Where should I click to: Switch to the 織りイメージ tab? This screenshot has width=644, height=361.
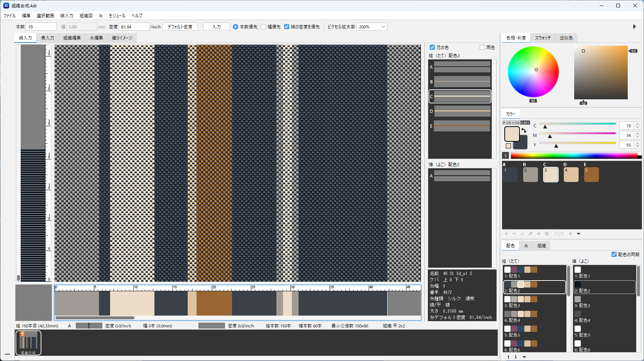pos(122,38)
